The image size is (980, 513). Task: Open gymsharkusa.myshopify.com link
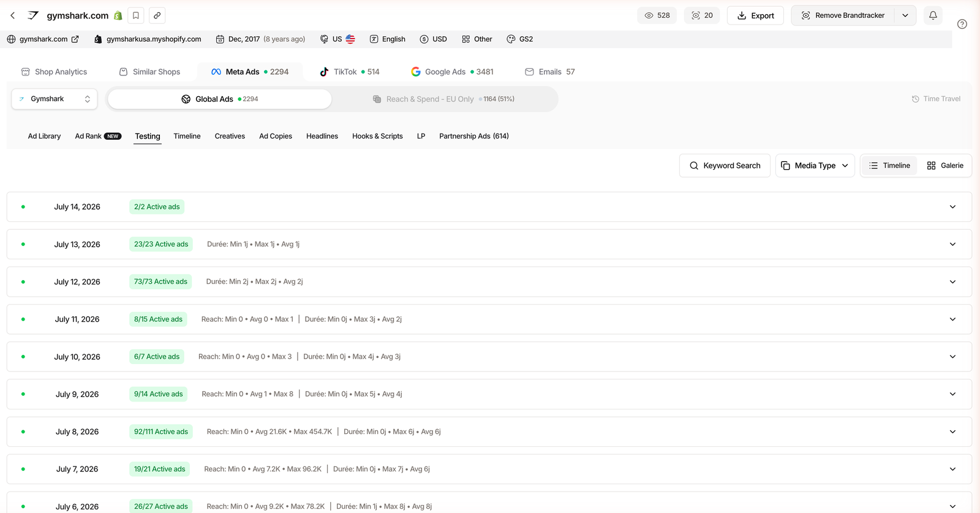pyautogui.click(x=148, y=39)
